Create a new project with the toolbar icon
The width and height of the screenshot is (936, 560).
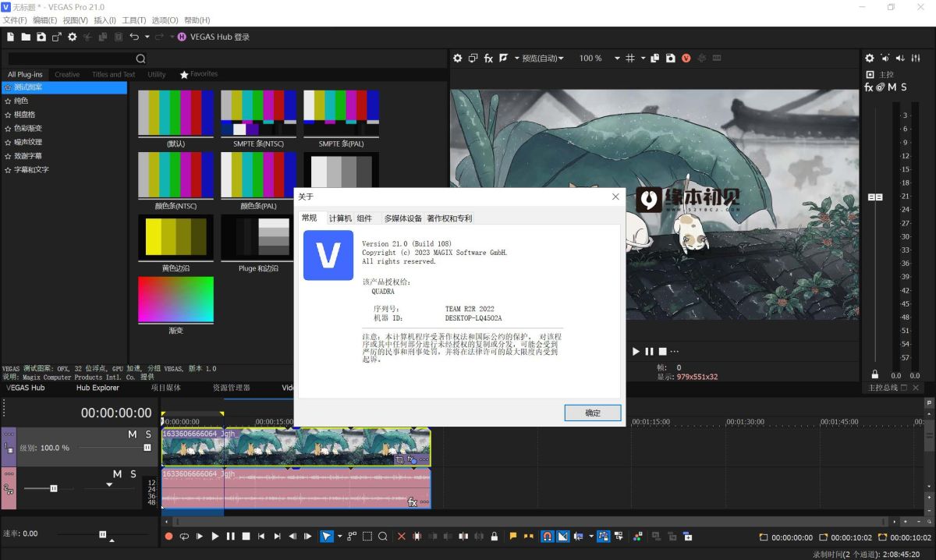(11, 37)
